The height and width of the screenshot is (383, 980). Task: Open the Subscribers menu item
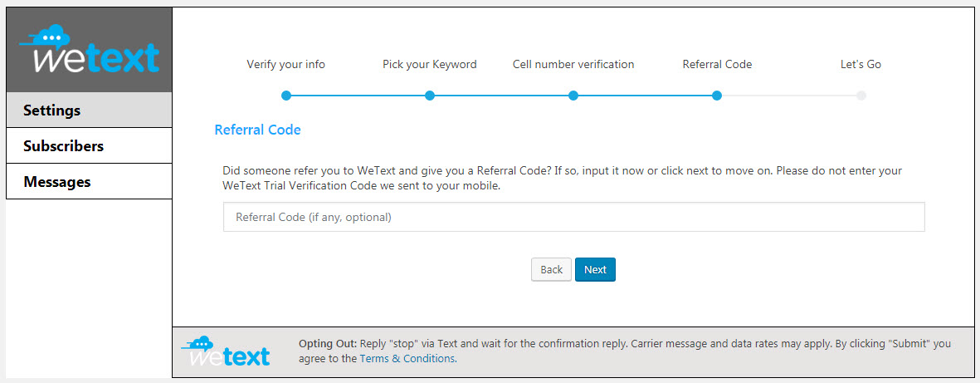pos(89,146)
